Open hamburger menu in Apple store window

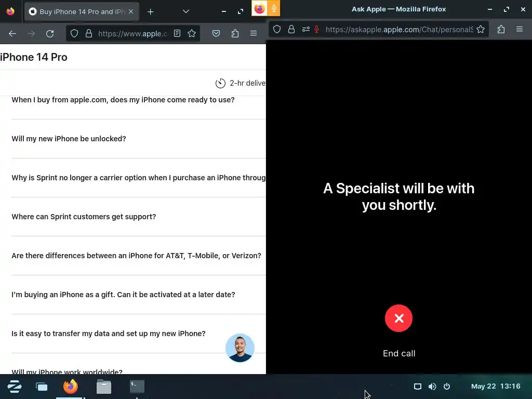click(x=254, y=33)
